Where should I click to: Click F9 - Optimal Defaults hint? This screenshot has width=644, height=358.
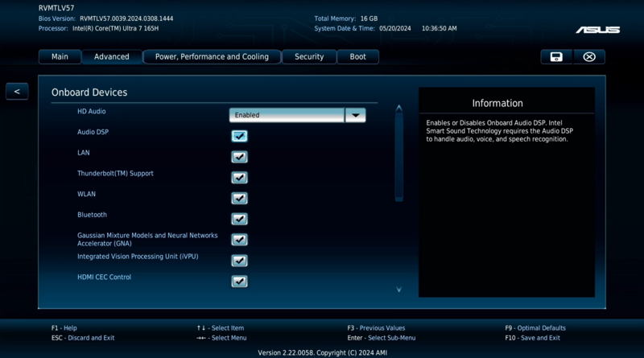[535, 328]
